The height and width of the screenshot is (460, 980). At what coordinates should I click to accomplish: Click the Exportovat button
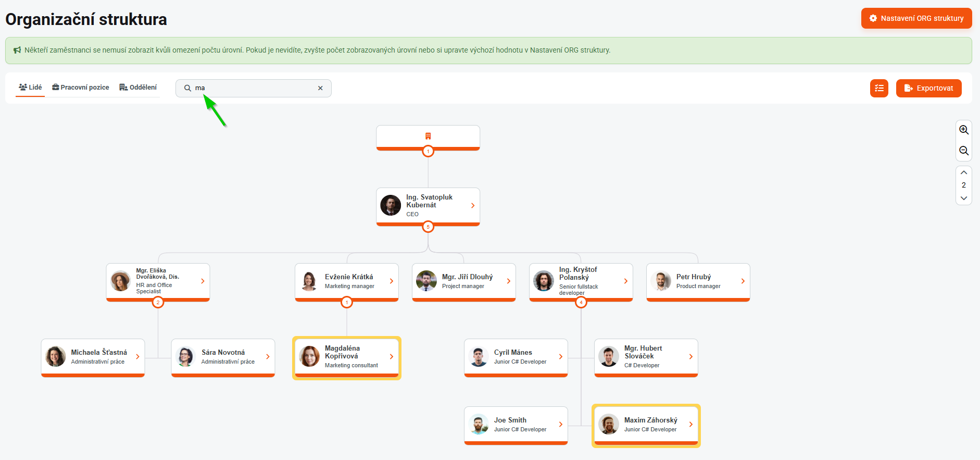tap(928, 88)
